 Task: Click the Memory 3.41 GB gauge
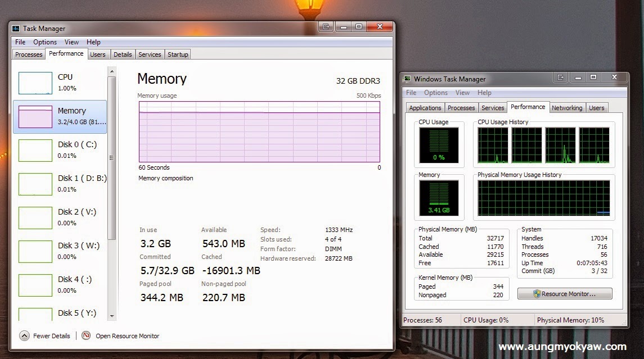[x=439, y=198]
